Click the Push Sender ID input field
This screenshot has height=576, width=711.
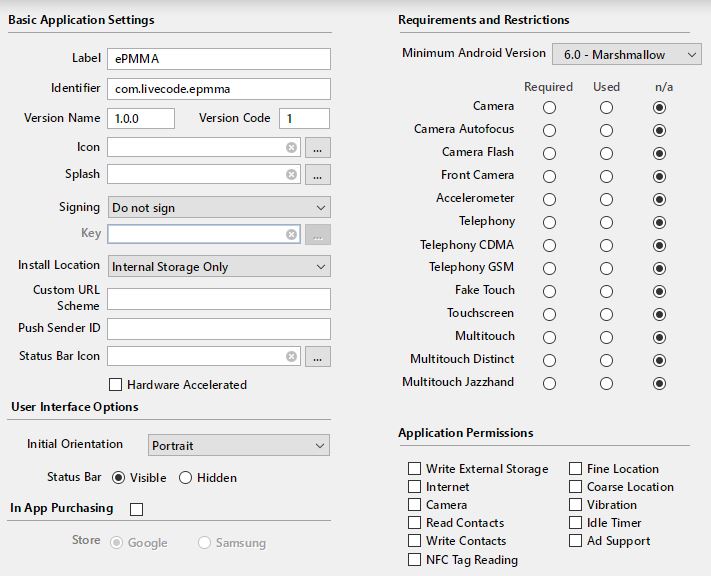218,328
